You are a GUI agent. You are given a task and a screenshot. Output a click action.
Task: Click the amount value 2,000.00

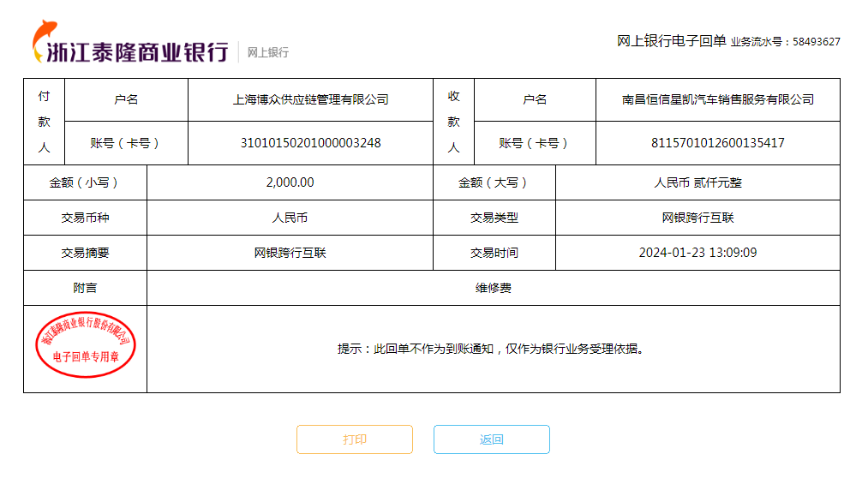(290, 182)
